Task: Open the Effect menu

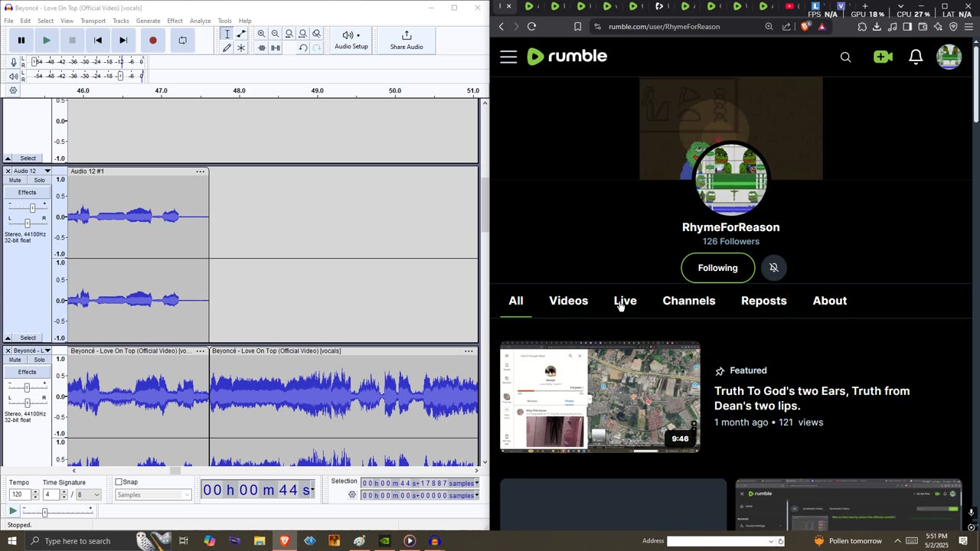Action: pyautogui.click(x=175, y=21)
